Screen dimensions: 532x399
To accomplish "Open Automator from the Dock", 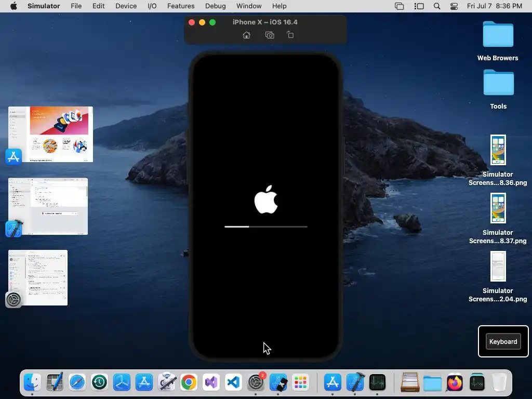I will pos(167,382).
